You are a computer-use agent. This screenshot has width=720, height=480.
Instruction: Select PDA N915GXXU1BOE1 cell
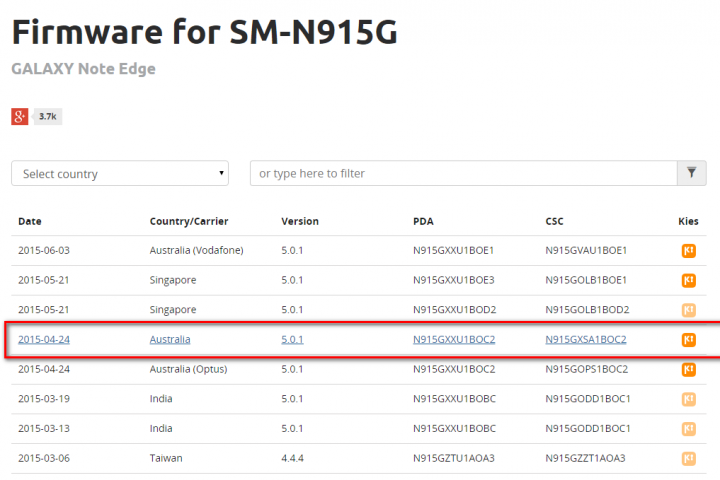pos(453,250)
